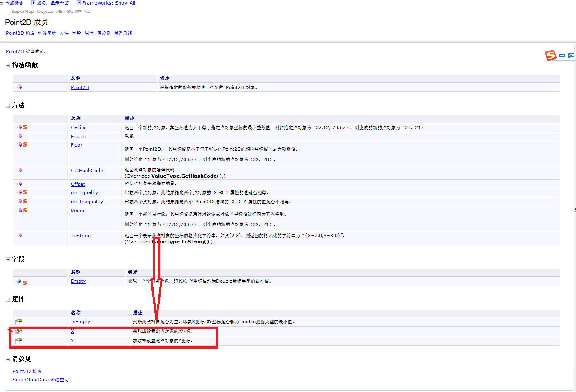Click the property icon beside X
The width and height of the screenshot is (576, 392).
point(19,331)
